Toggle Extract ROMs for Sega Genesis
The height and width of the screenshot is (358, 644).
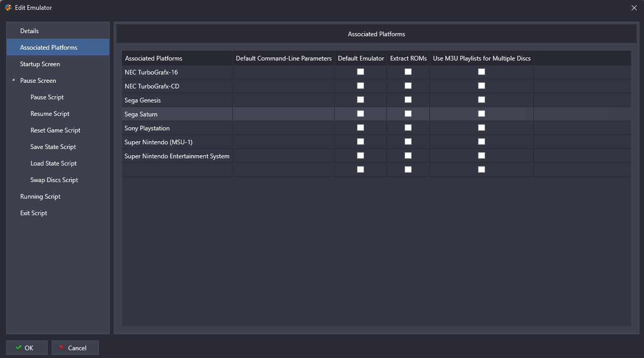[408, 100]
